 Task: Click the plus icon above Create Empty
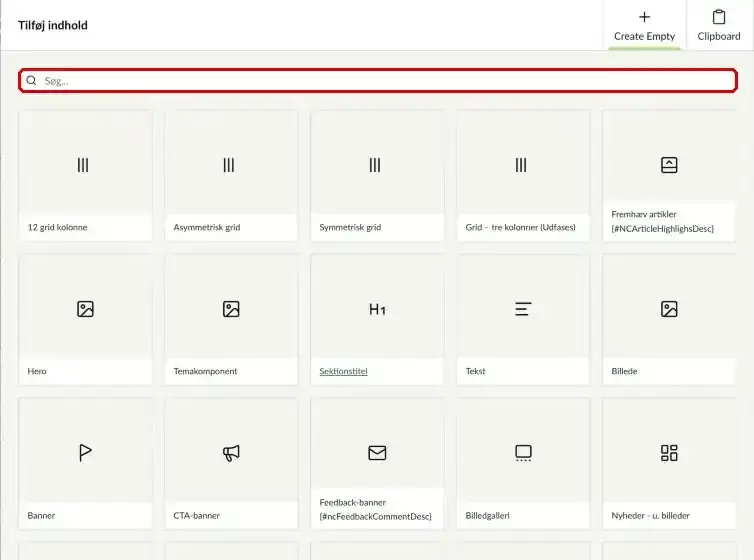pyautogui.click(x=644, y=17)
